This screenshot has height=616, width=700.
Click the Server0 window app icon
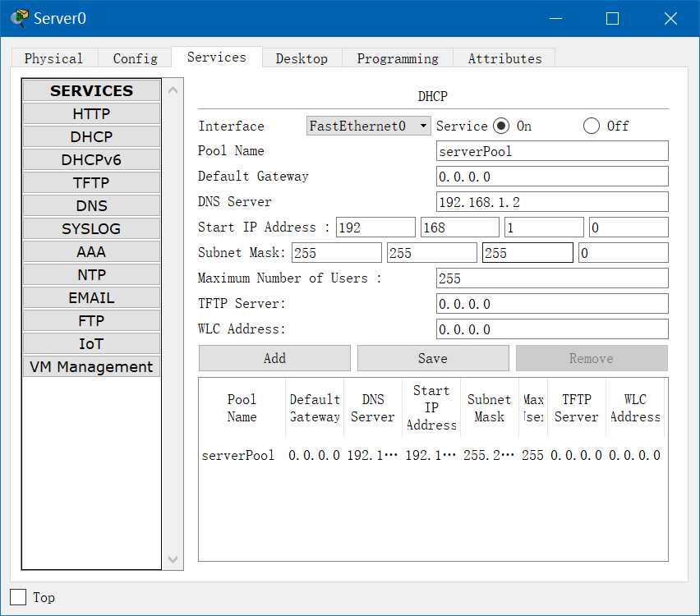[19, 18]
